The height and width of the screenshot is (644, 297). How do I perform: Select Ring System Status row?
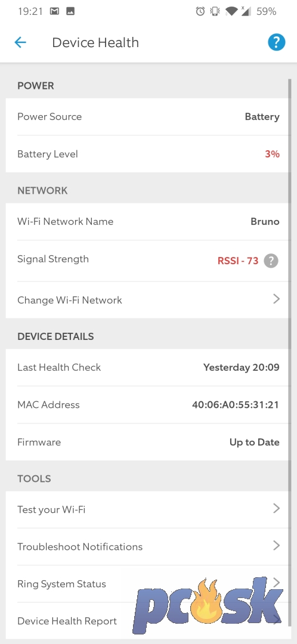point(148,584)
